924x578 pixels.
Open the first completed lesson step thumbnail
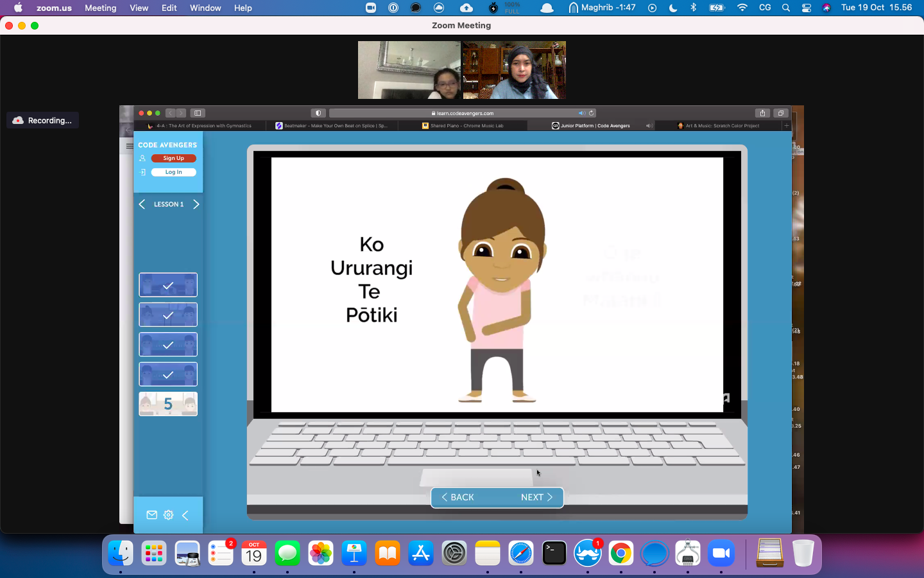point(168,285)
